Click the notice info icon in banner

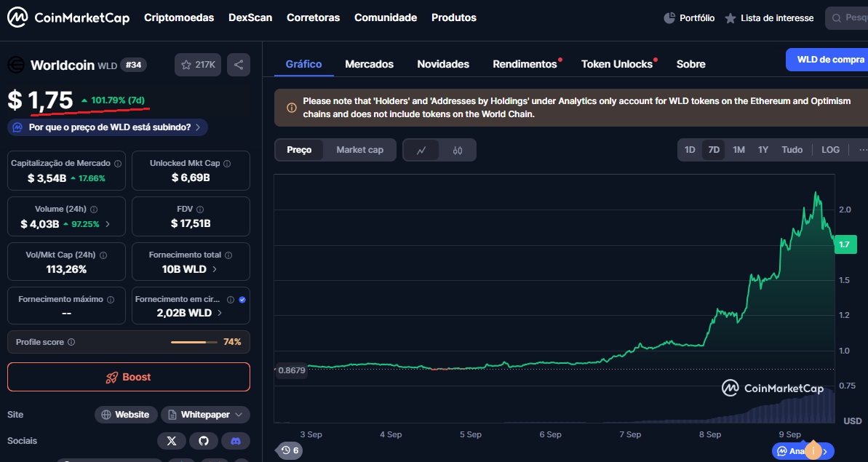[x=291, y=108]
